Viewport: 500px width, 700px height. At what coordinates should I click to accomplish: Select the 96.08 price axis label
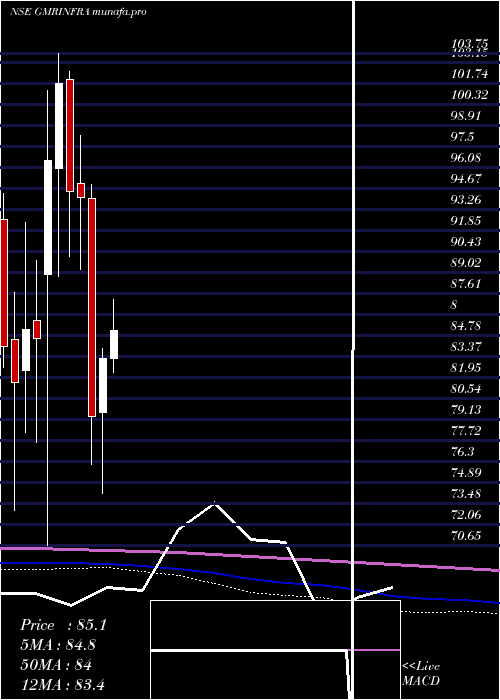pos(466,158)
